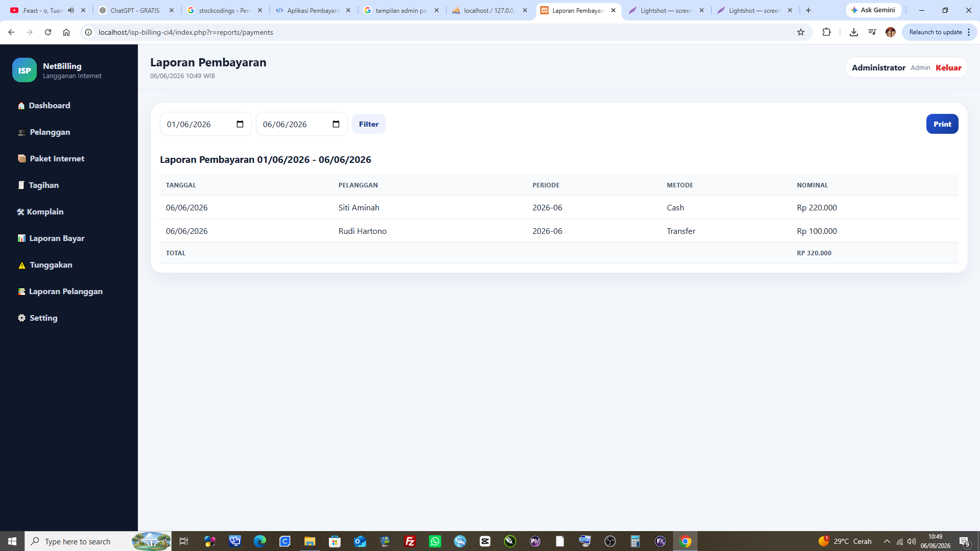Screen dimensions: 980x551
Task: Go back in browser history
Action: pyautogui.click(x=11, y=32)
